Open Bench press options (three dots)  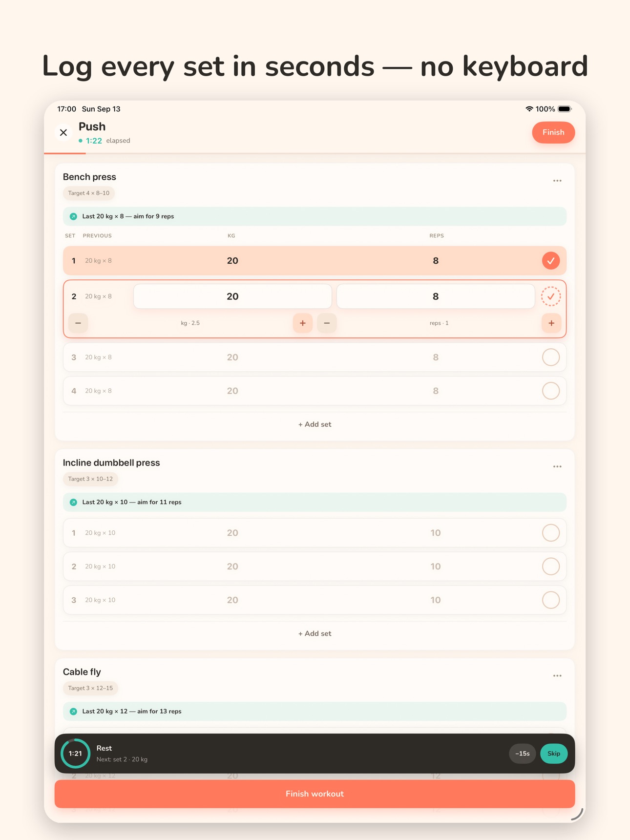(x=557, y=181)
